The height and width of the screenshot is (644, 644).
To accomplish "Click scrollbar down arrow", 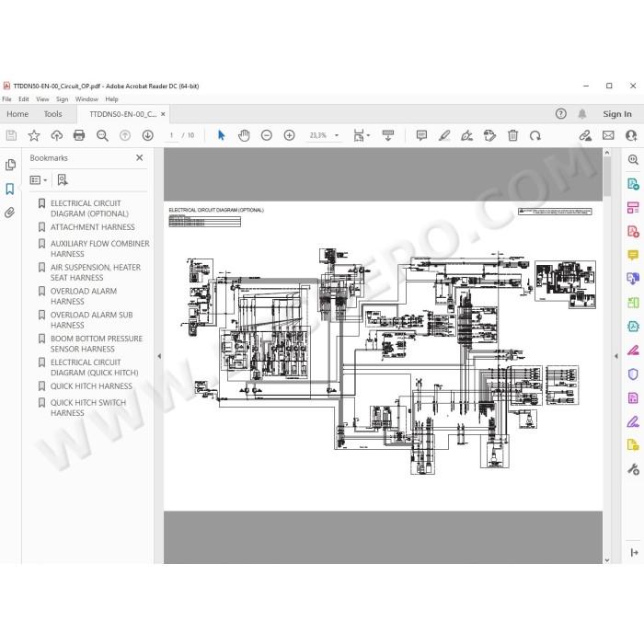I will 607,559.
